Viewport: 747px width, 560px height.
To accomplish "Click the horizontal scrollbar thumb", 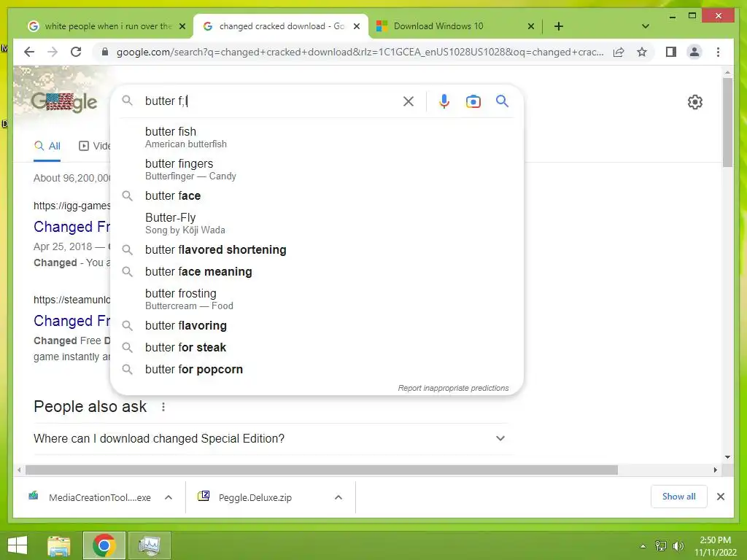I will [322, 470].
